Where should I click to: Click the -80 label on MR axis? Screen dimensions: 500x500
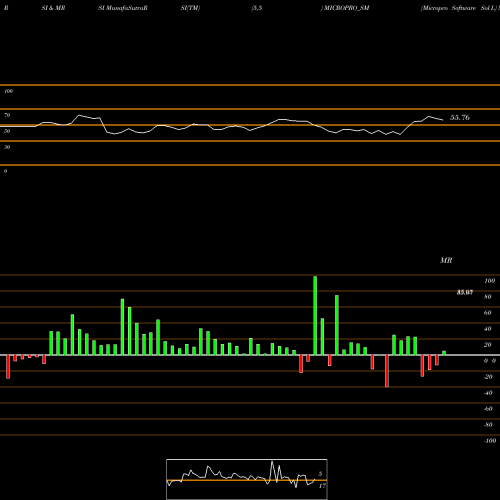click(x=488, y=425)
